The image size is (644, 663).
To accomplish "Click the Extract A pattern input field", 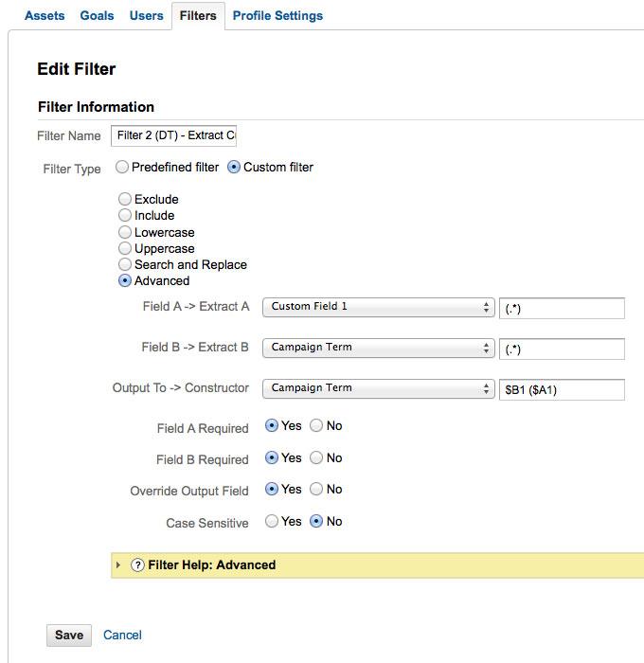I will coord(561,308).
